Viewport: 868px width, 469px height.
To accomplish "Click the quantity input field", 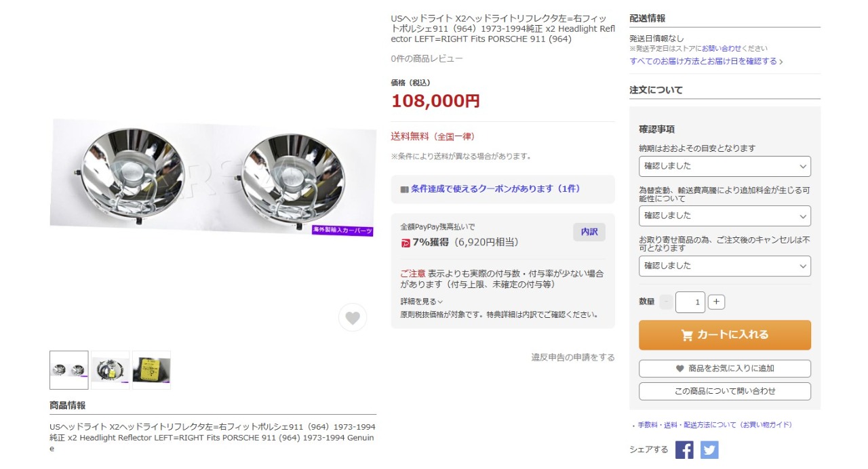I will coord(690,302).
